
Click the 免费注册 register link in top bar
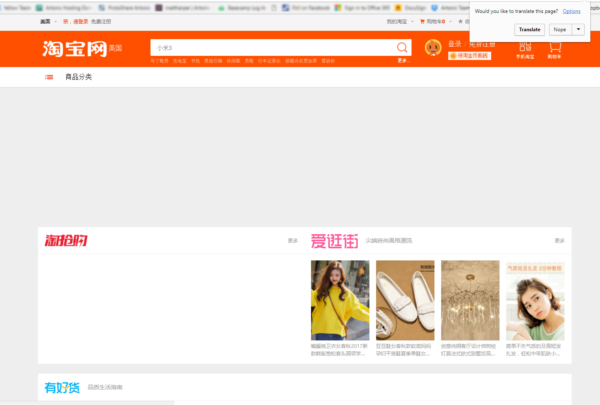coord(101,21)
